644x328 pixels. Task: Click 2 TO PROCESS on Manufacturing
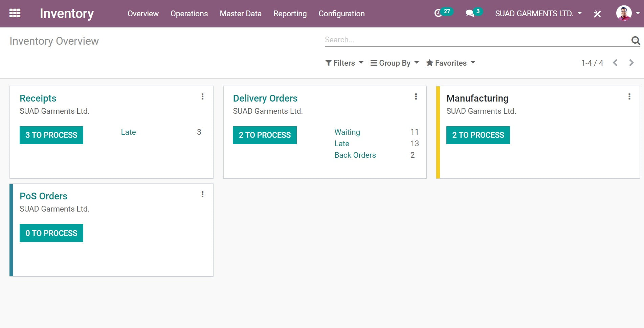click(478, 135)
